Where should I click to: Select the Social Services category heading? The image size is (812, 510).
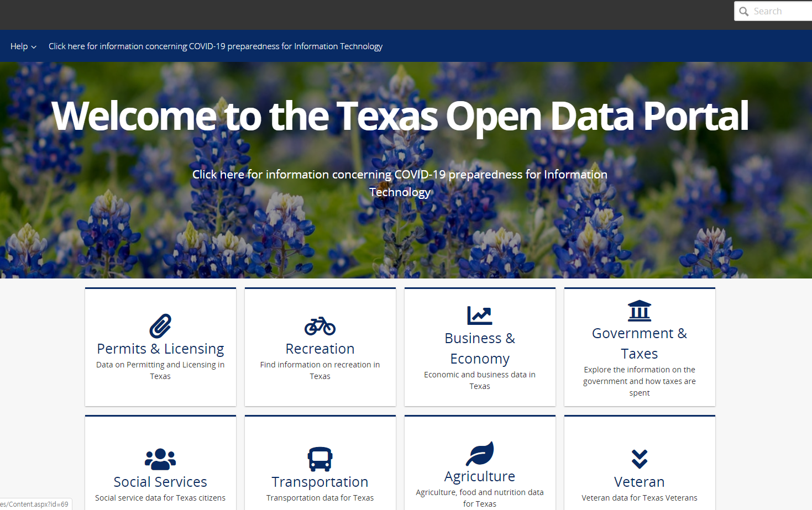click(160, 482)
